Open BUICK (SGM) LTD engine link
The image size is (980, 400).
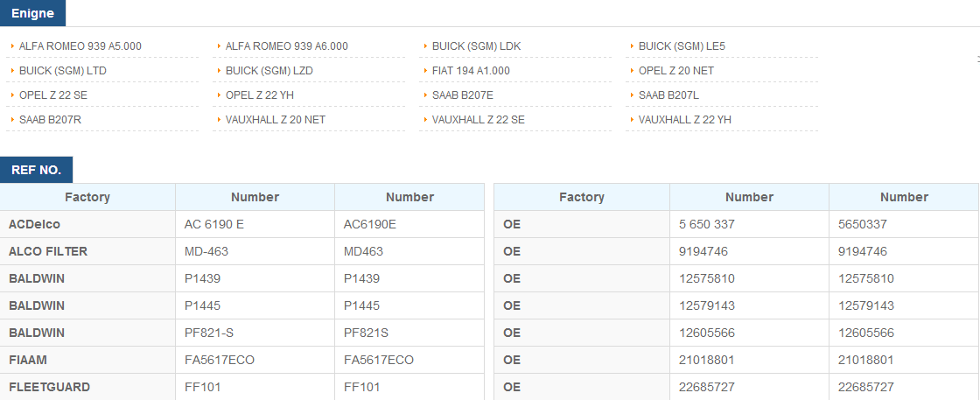[x=62, y=71]
